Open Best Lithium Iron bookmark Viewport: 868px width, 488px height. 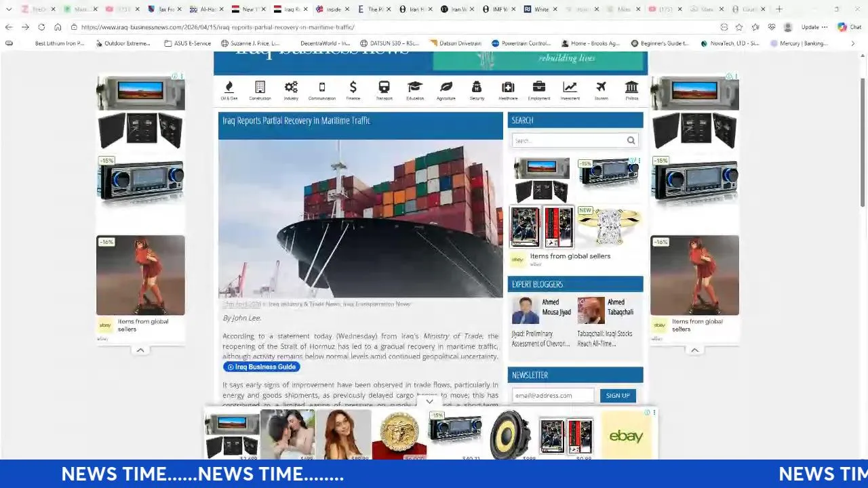tap(60, 43)
